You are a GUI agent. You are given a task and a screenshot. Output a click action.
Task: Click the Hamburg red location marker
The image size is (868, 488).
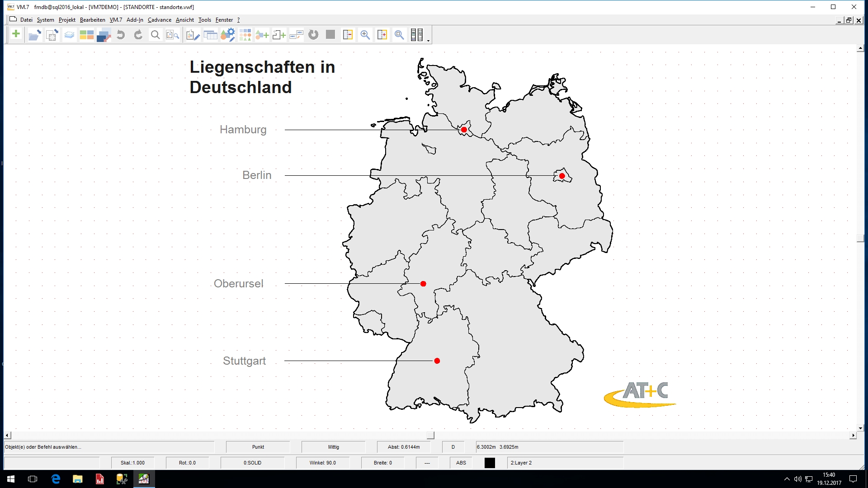[x=464, y=130]
